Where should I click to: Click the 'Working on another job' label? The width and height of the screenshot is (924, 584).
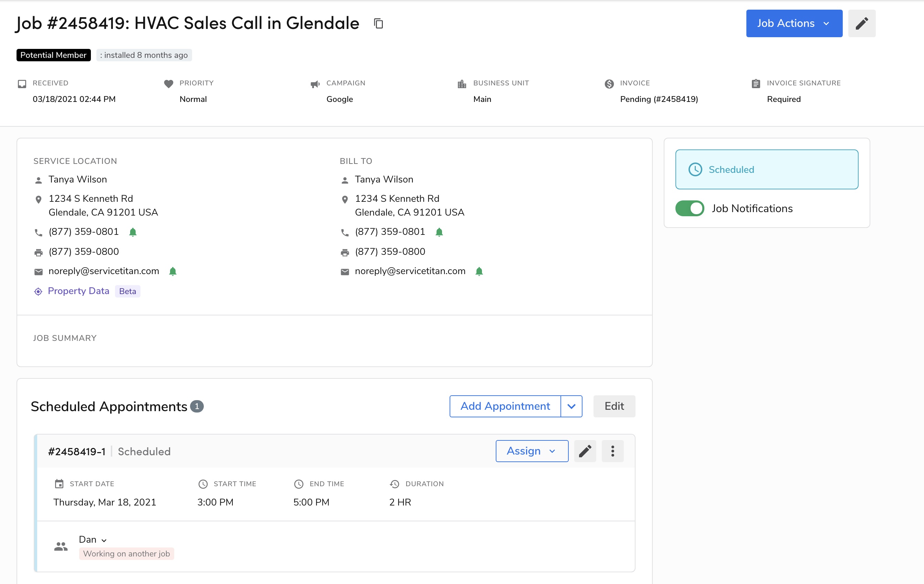click(126, 553)
